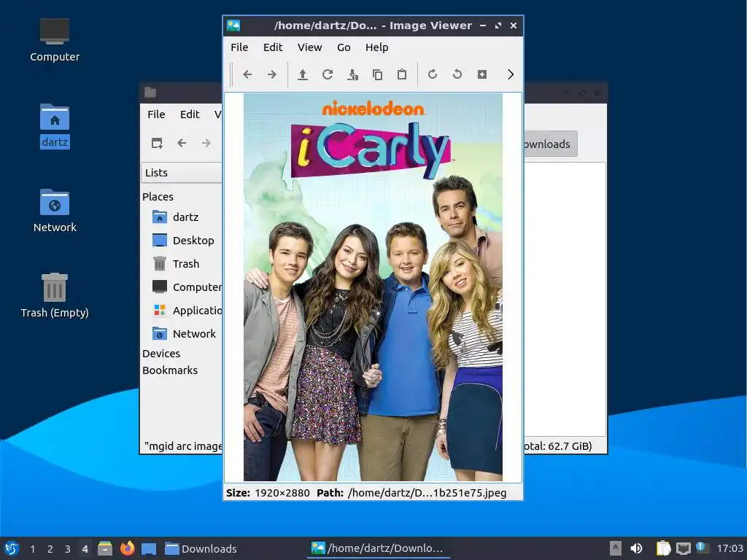The image size is (747, 560).
Task: Click the Path status text in Image Viewer
Action: coord(411,493)
